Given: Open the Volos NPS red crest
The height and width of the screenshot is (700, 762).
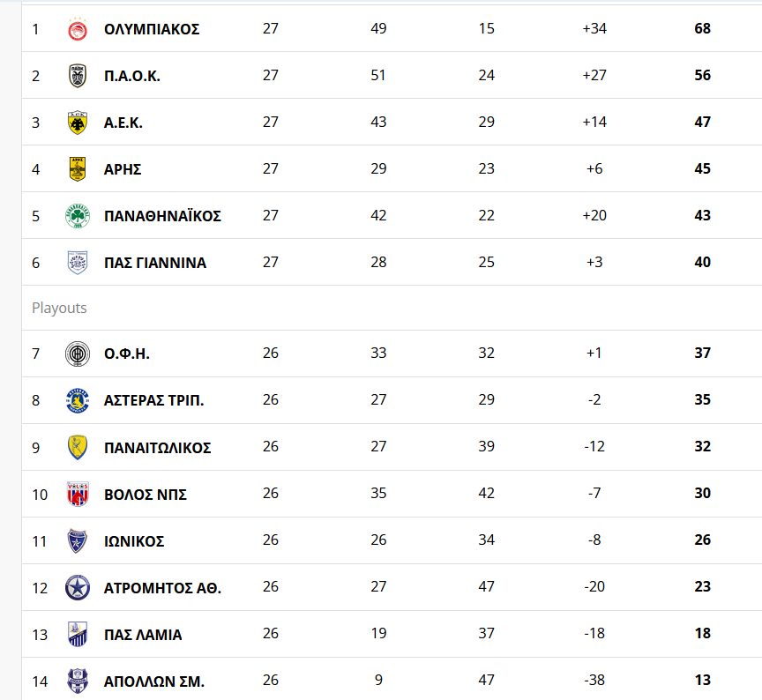Looking at the screenshot, I should [x=78, y=494].
